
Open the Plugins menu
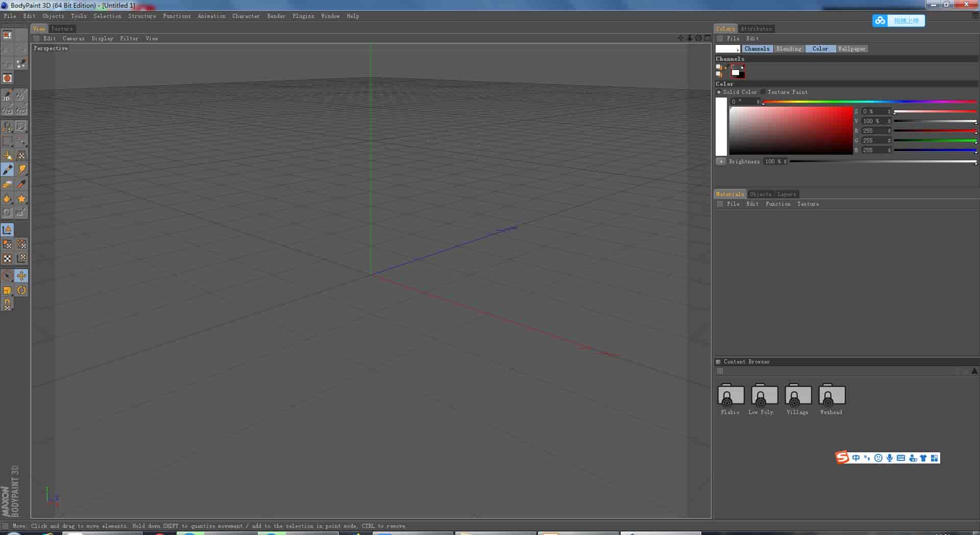(303, 16)
